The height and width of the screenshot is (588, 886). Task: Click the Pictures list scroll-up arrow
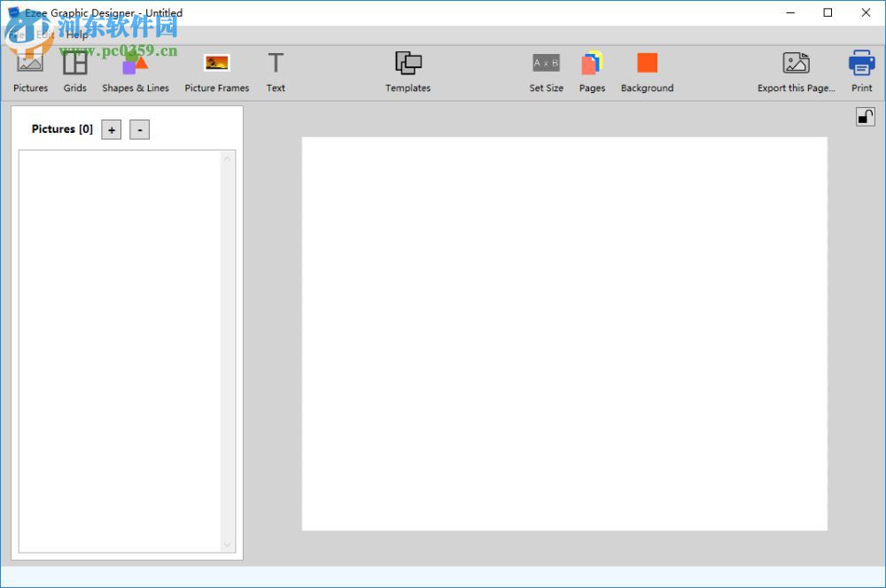pos(228,158)
